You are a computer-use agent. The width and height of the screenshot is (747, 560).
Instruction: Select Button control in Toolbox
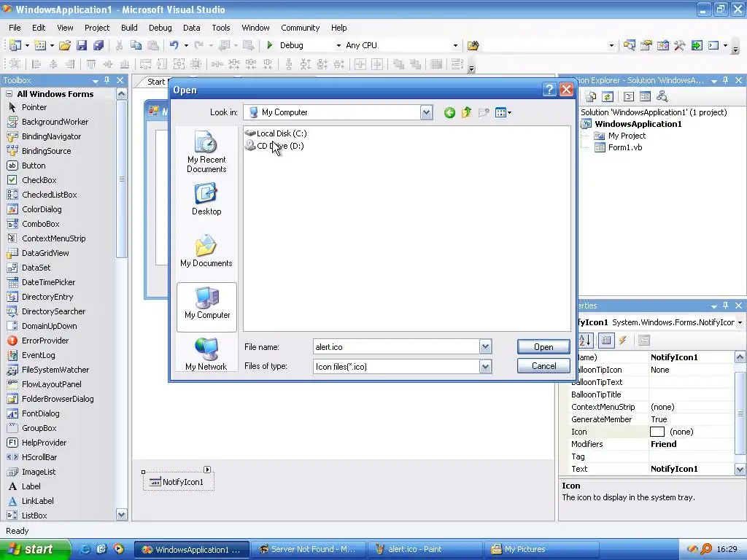click(34, 166)
